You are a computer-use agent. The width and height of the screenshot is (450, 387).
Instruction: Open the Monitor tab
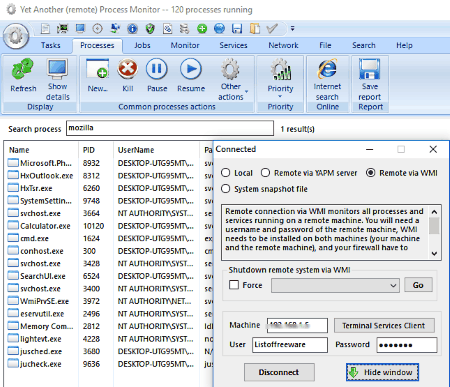pyautogui.click(x=185, y=45)
